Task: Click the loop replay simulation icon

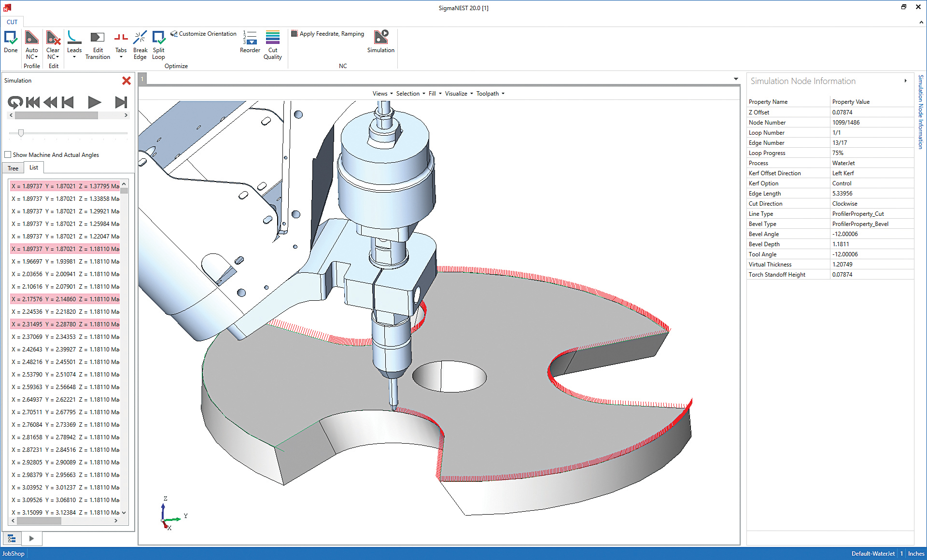Action: coord(14,102)
